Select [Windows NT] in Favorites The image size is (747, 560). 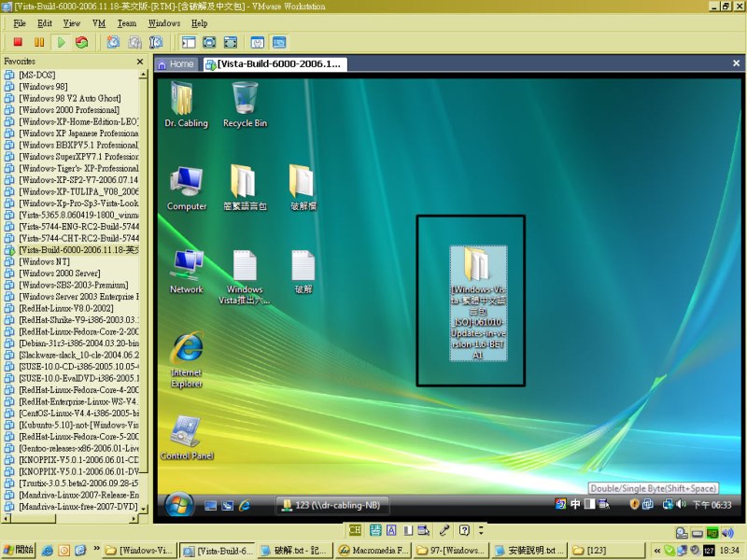(x=44, y=262)
